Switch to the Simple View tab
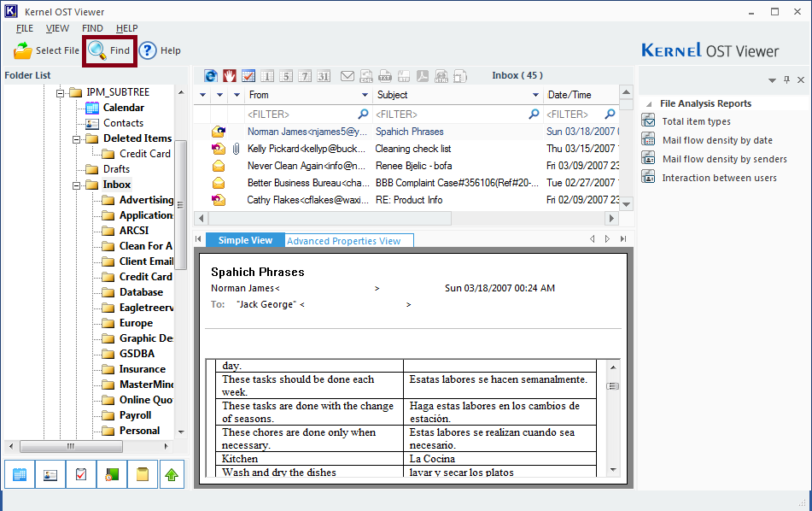 click(x=245, y=240)
